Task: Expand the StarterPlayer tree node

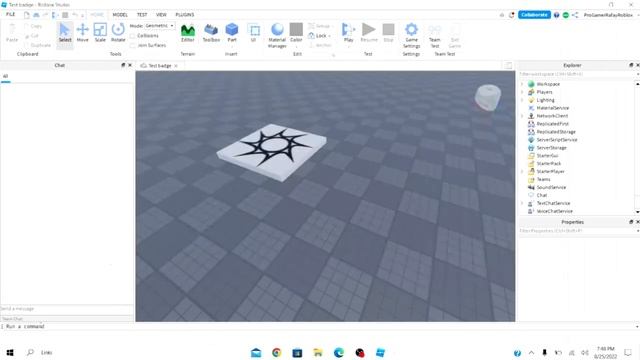Action: (522, 171)
